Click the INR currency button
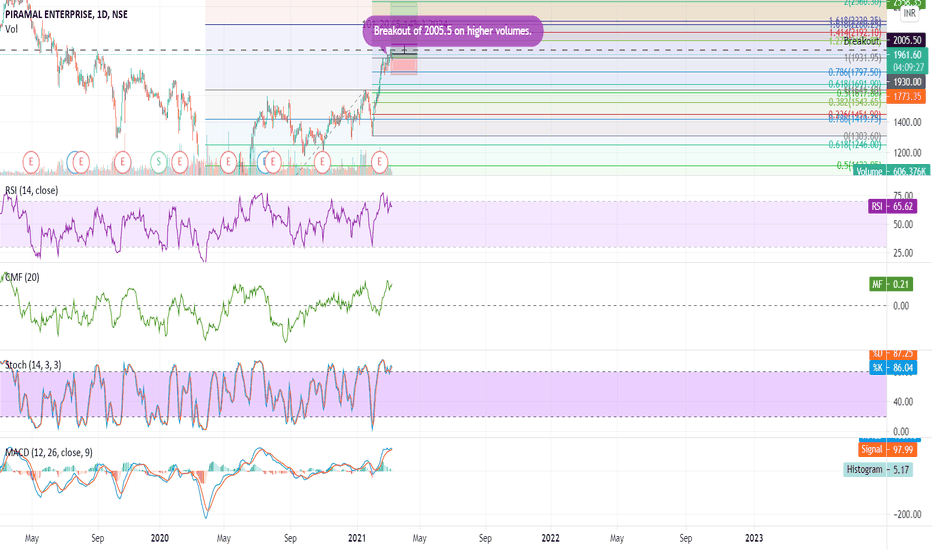Viewport: 932px width, 550px height. (909, 13)
